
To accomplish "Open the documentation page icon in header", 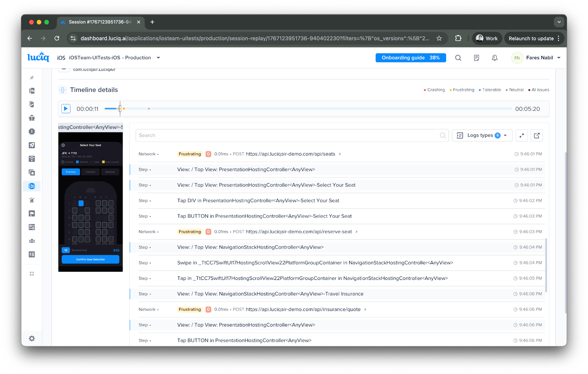I will (x=477, y=58).
